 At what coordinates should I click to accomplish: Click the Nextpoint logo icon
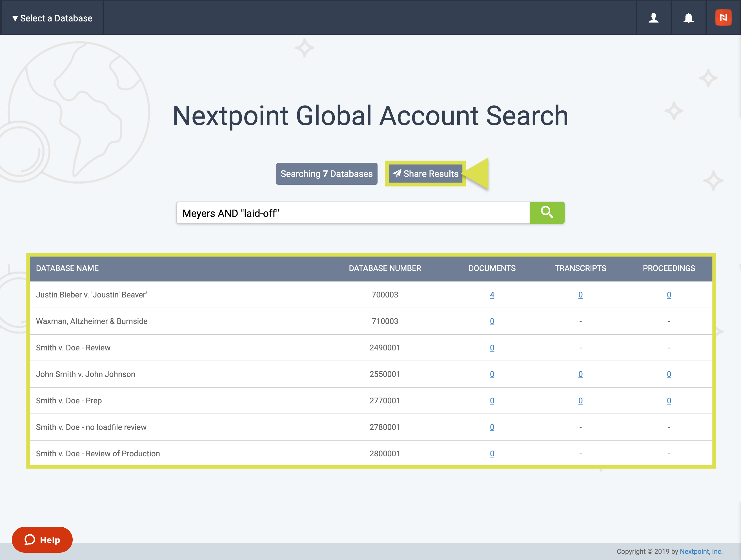(x=723, y=17)
